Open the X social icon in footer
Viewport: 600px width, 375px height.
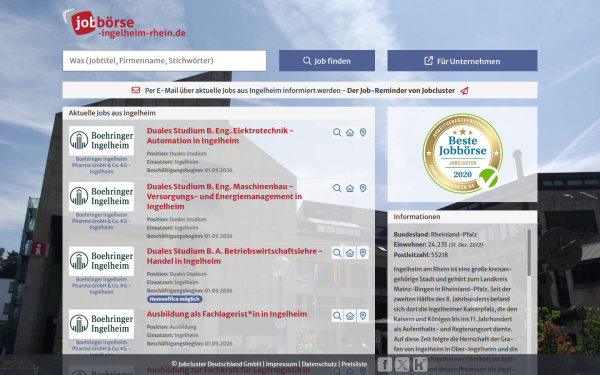[x=402, y=364]
